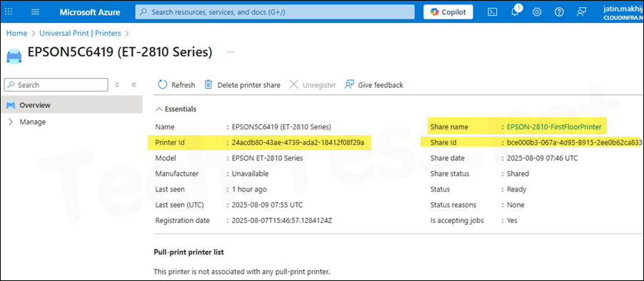
Task: Click Refresh in toolbar
Action: (x=176, y=85)
